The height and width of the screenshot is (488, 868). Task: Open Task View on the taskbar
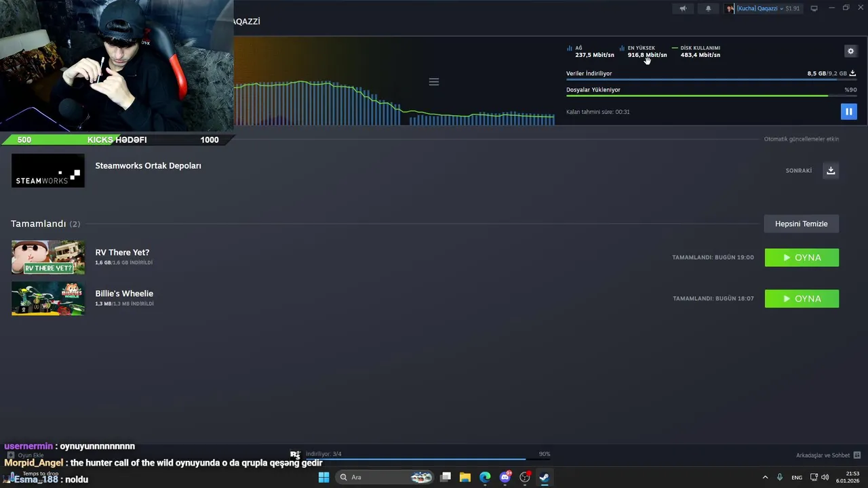[446, 477]
